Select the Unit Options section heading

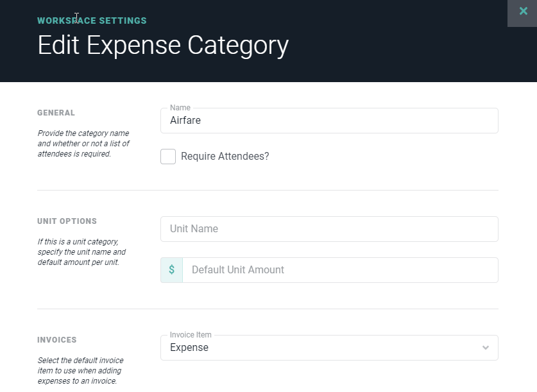coord(67,221)
